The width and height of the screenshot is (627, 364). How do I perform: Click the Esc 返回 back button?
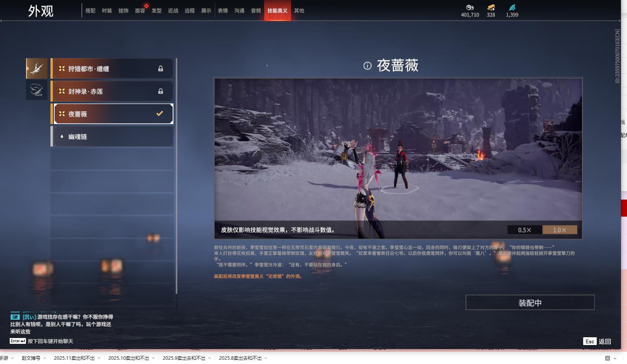click(x=597, y=341)
